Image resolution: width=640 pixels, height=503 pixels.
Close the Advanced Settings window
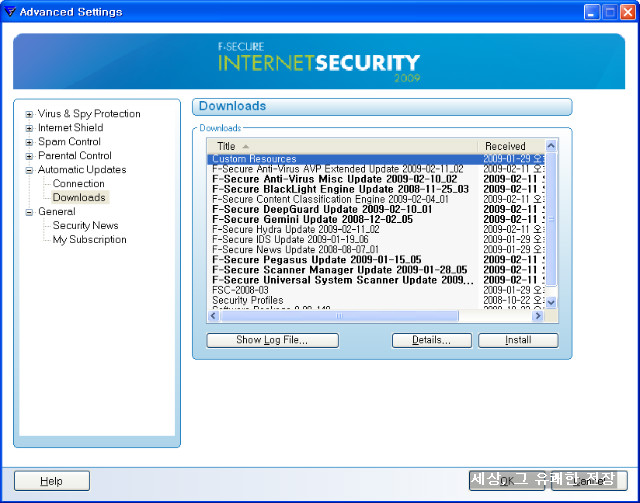pos(628,12)
